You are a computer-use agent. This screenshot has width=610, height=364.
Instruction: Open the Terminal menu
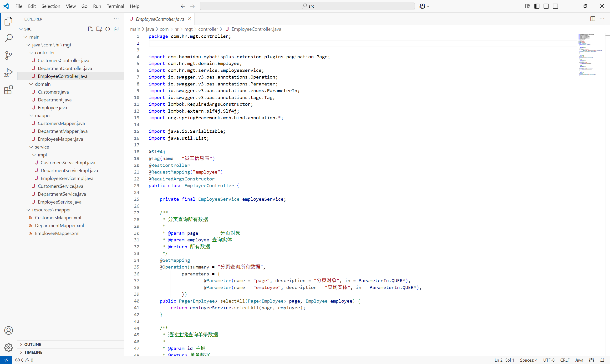click(x=115, y=6)
